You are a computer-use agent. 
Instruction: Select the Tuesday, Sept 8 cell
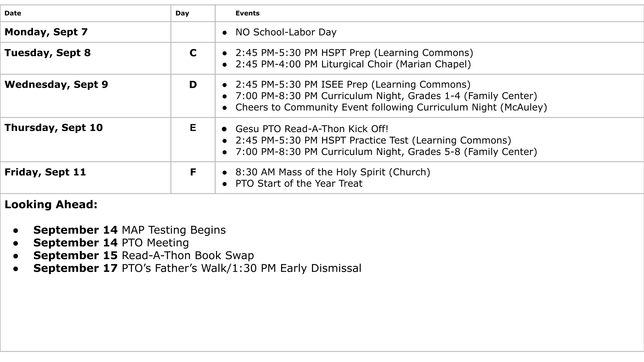[86, 58]
